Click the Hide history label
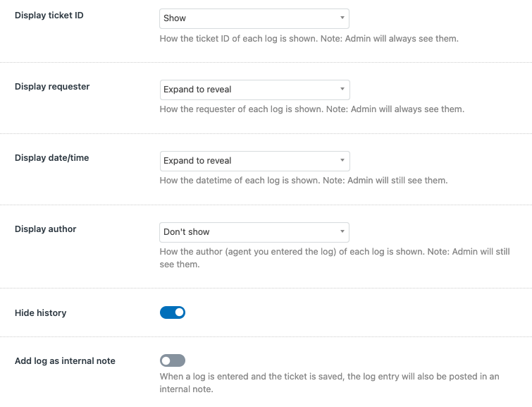The height and width of the screenshot is (407, 532). click(40, 313)
